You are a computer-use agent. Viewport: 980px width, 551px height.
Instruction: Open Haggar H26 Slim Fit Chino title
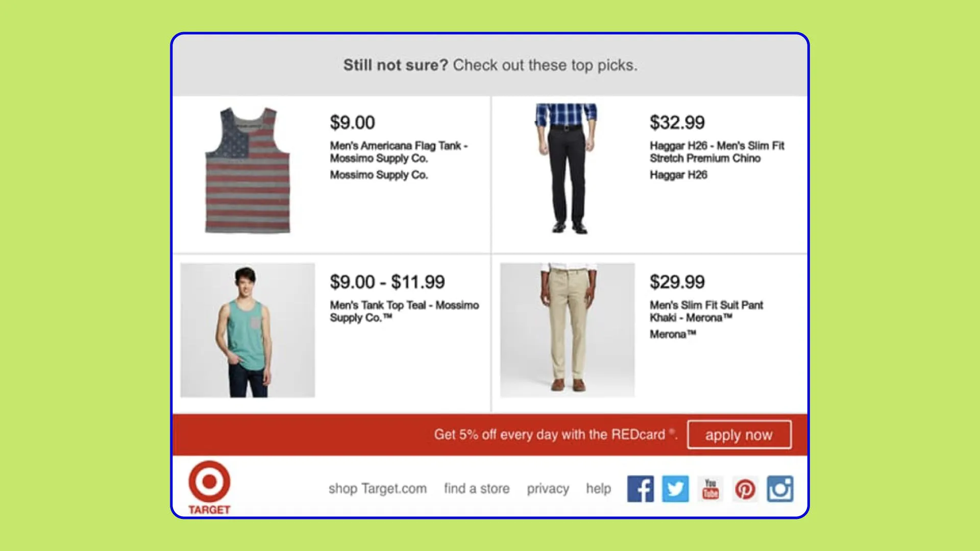click(x=717, y=152)
